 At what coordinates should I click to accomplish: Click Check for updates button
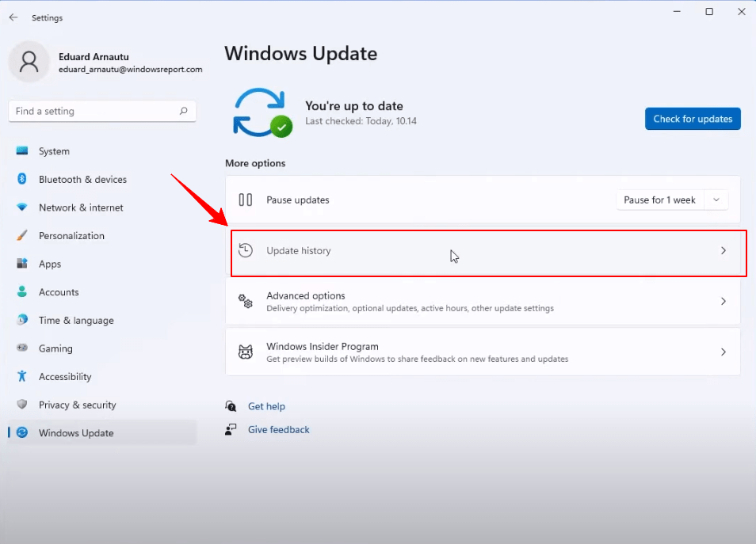click(693, 119)
